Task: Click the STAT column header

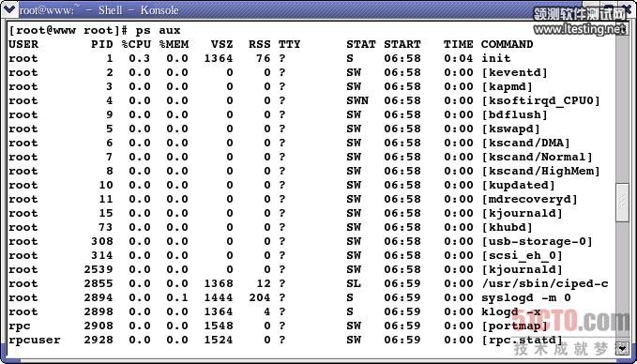Action: [x=361, y=44]
